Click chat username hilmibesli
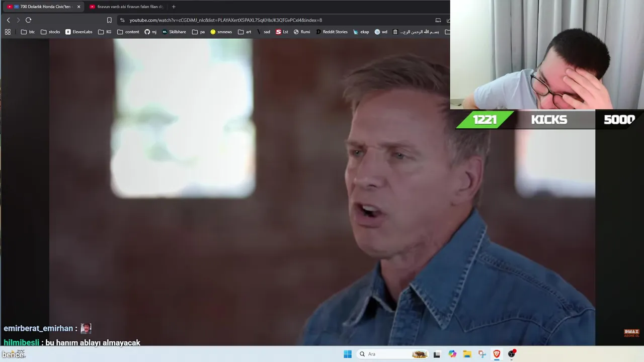644x362 pixels. point(22,342)
